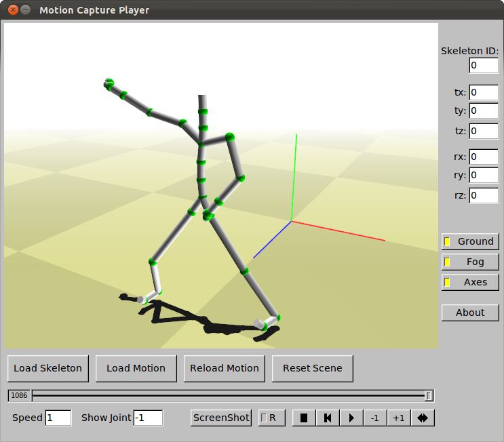Image resolution: width=504 pixels, height=442 pixels.
Task: Focus the tz translation field
Action: click(484, 131)
